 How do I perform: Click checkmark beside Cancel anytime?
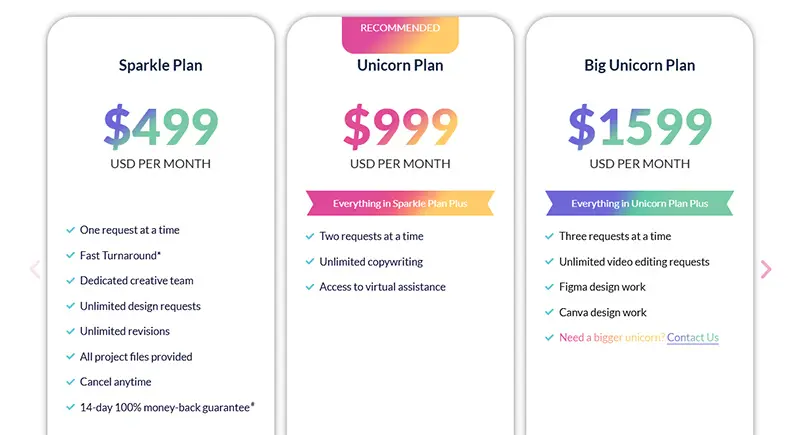(70, 382)
